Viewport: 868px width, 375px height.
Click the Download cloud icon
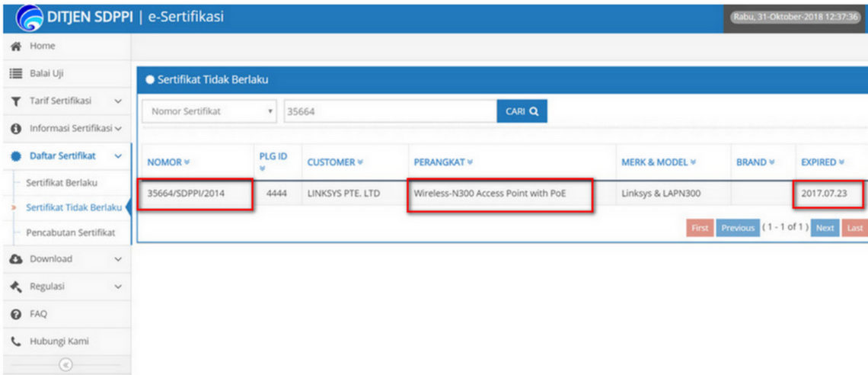coord(14,259)
